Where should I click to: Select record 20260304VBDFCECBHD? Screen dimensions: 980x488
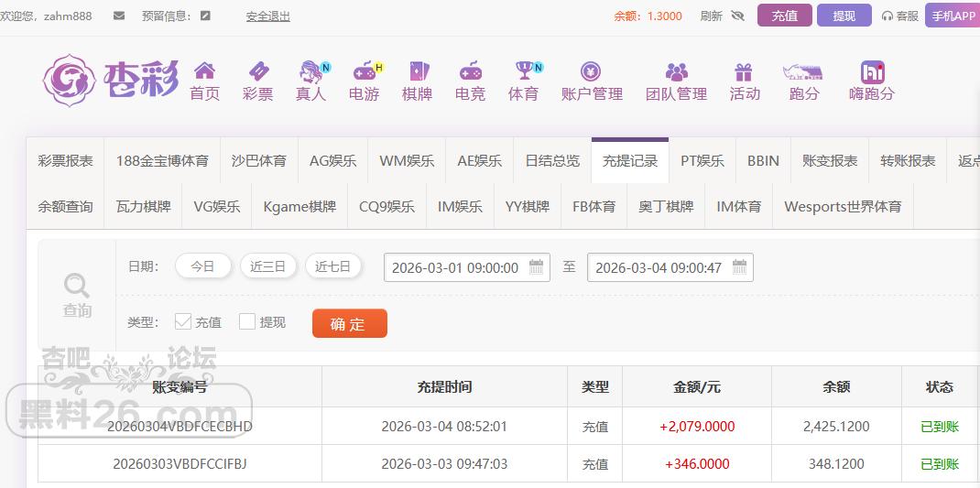(x=180, y=426)
